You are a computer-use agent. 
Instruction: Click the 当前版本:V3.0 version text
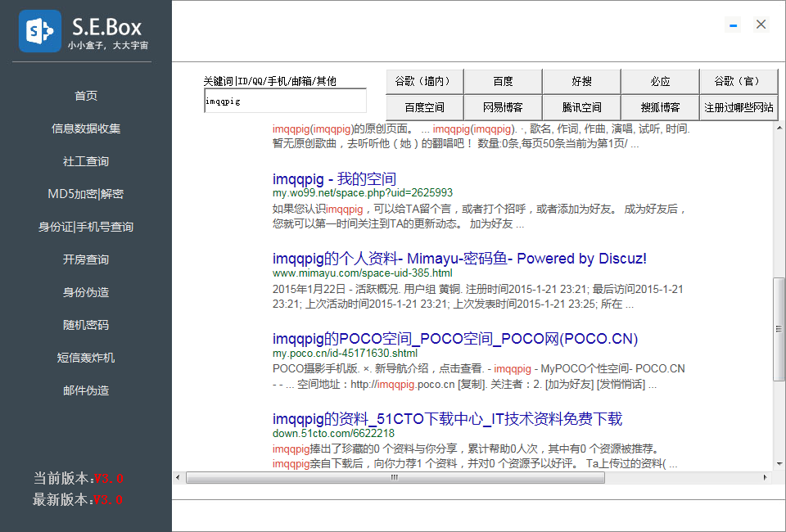coord(79,479)
